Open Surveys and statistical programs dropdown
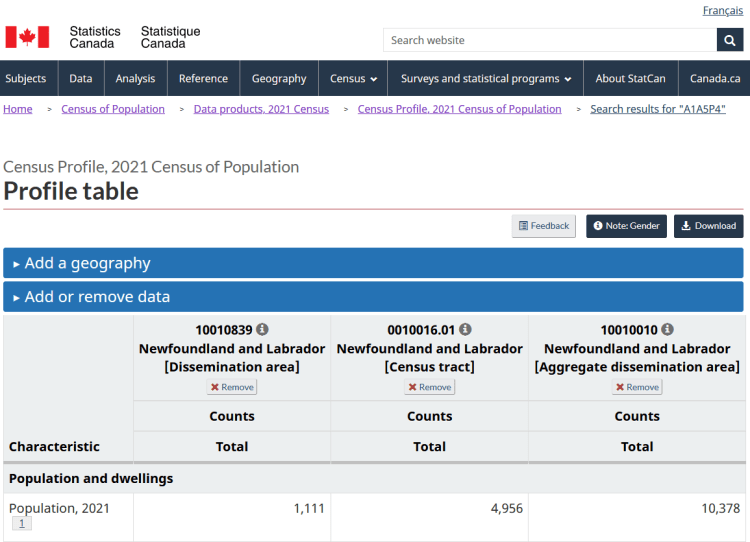Viewport: 750px width, 542px height. (x=486, y=79)
